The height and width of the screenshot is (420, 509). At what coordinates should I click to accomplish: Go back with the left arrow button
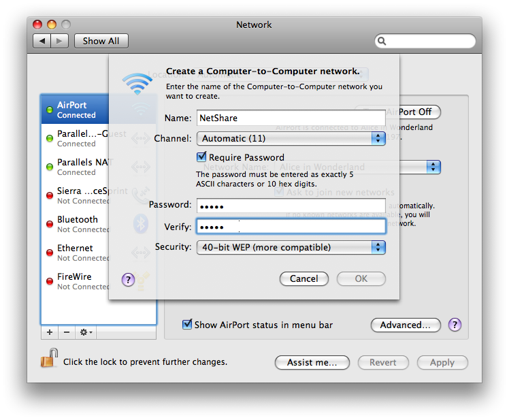click(x=42, y=41)
